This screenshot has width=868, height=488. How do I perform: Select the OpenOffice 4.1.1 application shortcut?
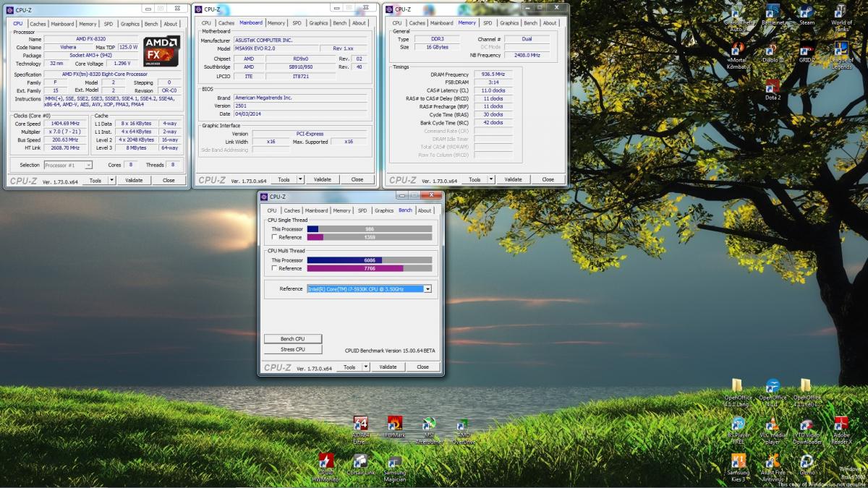[x=773, y=392]
